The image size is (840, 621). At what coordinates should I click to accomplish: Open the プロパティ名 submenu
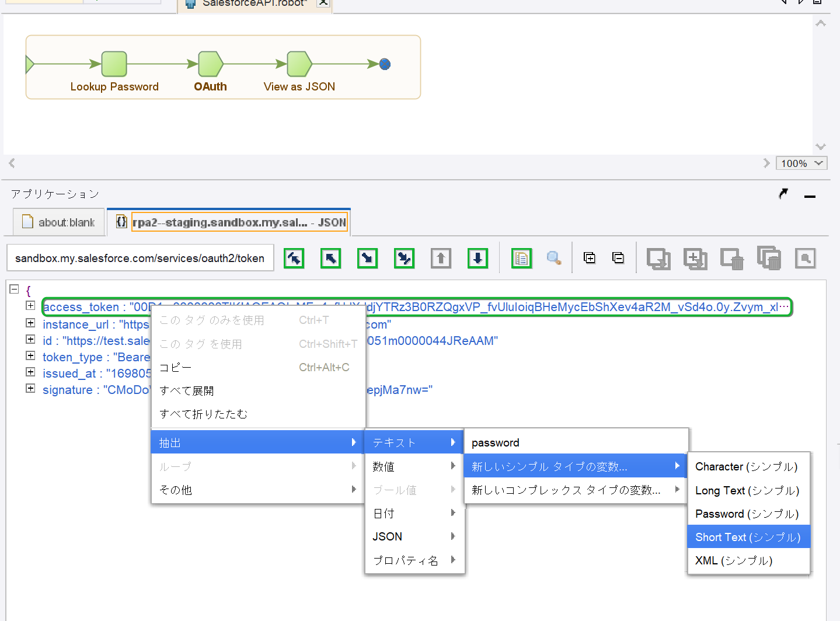coord(414,560)
